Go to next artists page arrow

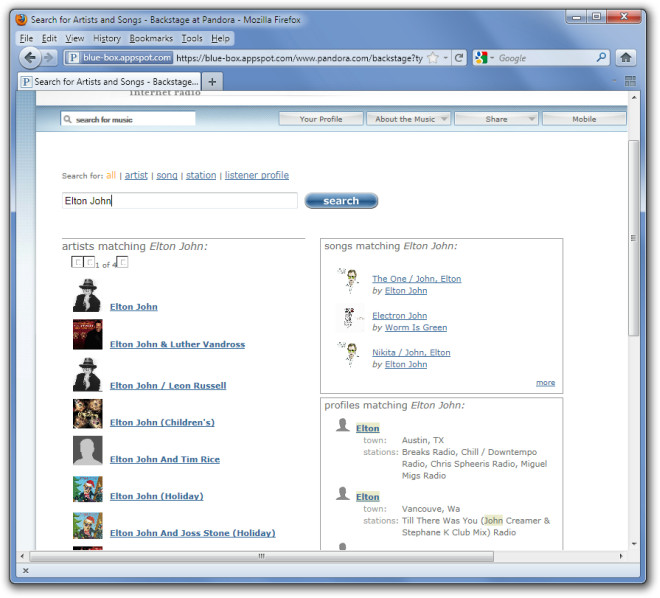(122, 262)
